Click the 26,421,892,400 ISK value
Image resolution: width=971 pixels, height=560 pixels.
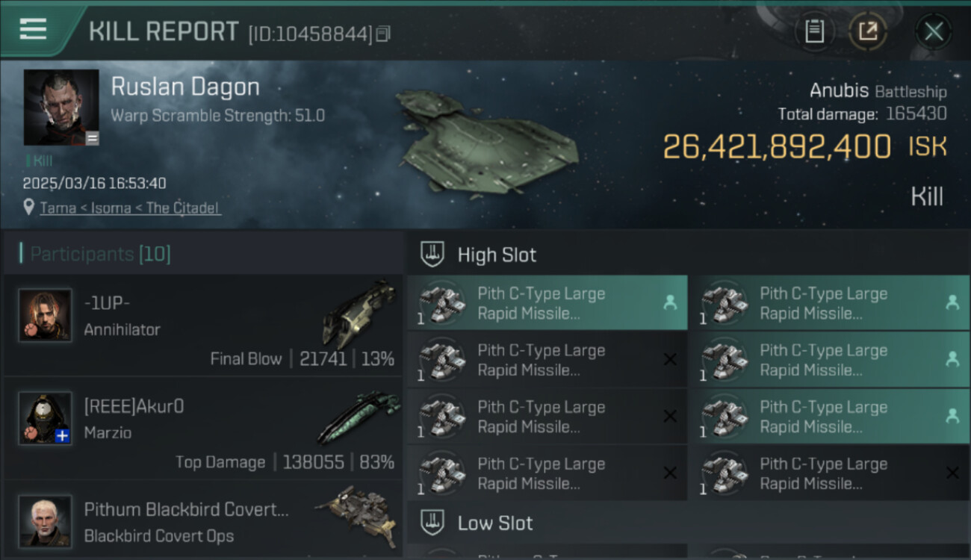(x=777, y=147)
